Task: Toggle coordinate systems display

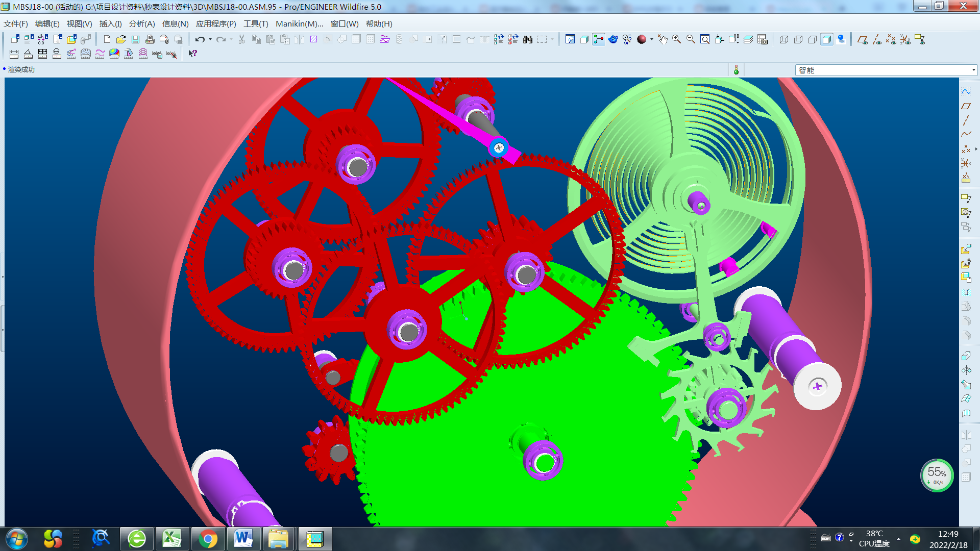Action: [x=905, y=39]
